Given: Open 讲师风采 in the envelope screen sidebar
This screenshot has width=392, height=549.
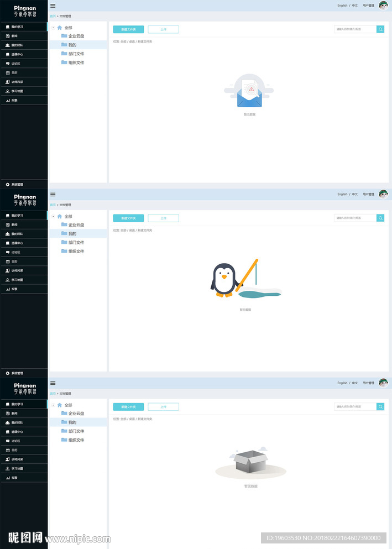Looking at the screenshot, I should (x=23, y=82).
